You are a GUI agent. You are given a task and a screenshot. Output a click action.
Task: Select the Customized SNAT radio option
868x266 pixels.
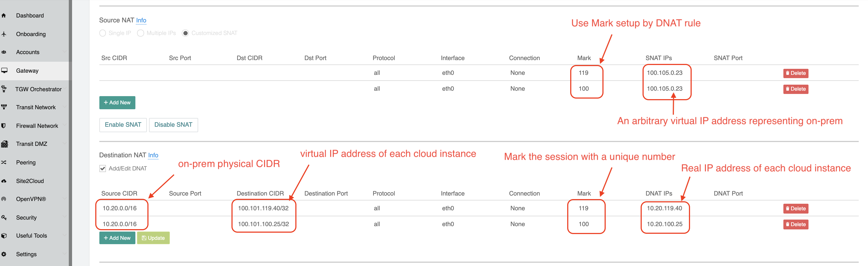point(185,33)
